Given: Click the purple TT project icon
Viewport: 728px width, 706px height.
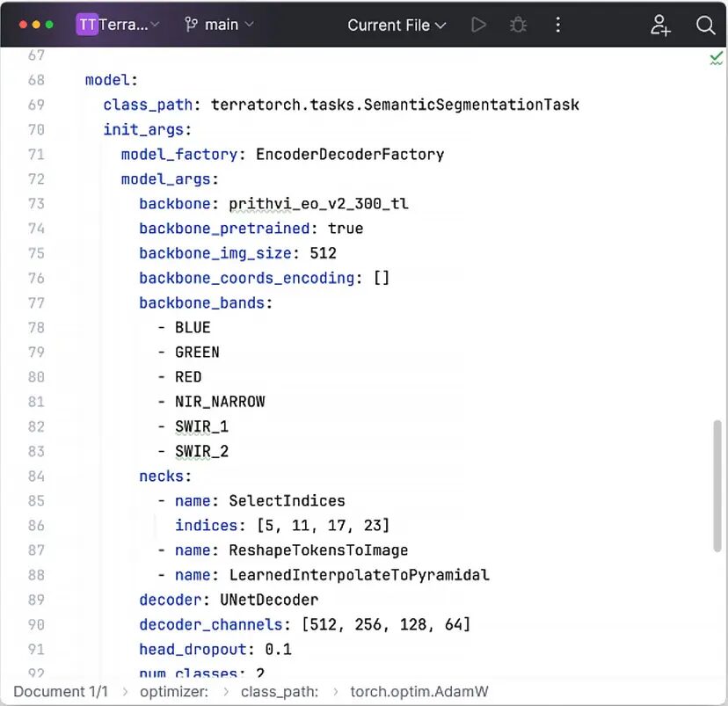Looking at the screenshot, I should pyautogui.click(x=87, y=25).
